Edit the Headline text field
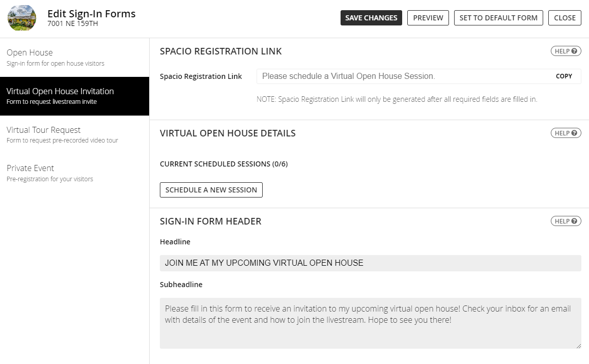 (x=370, y=263)
